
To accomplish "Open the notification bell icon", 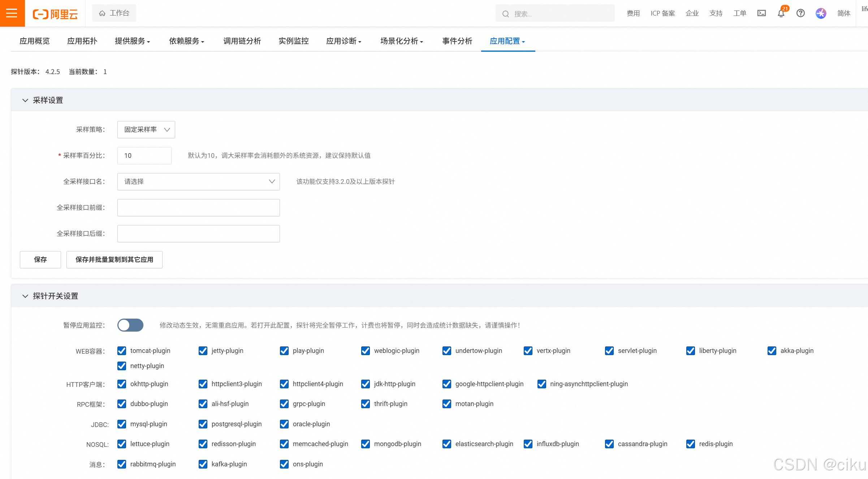I will [x=781, y=13].
